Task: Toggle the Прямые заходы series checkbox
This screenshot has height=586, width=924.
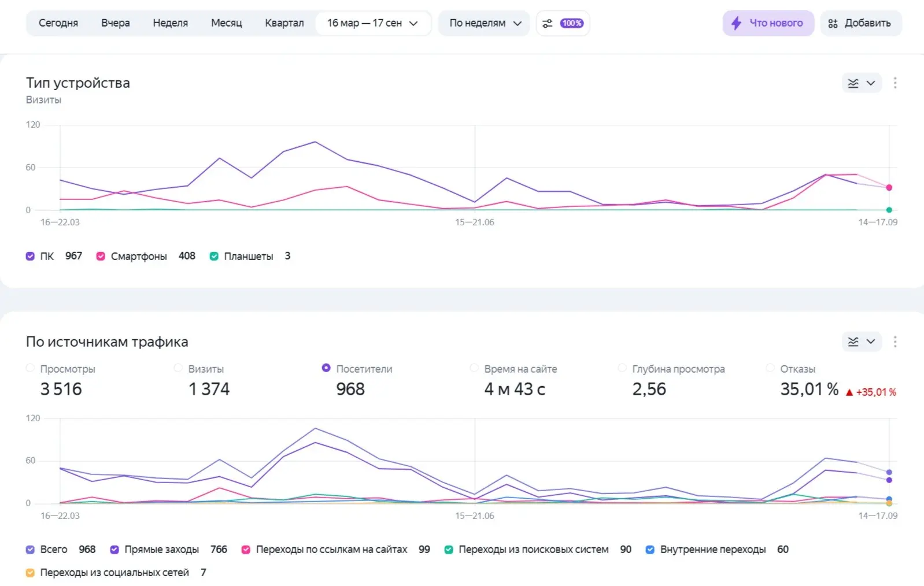Action: [114, 550]
